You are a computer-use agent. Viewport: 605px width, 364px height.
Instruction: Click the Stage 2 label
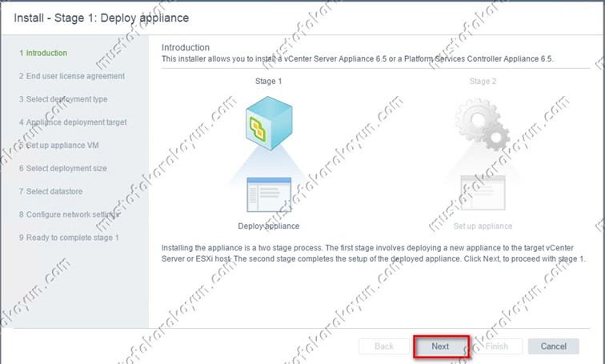click(x=483, y=82)
